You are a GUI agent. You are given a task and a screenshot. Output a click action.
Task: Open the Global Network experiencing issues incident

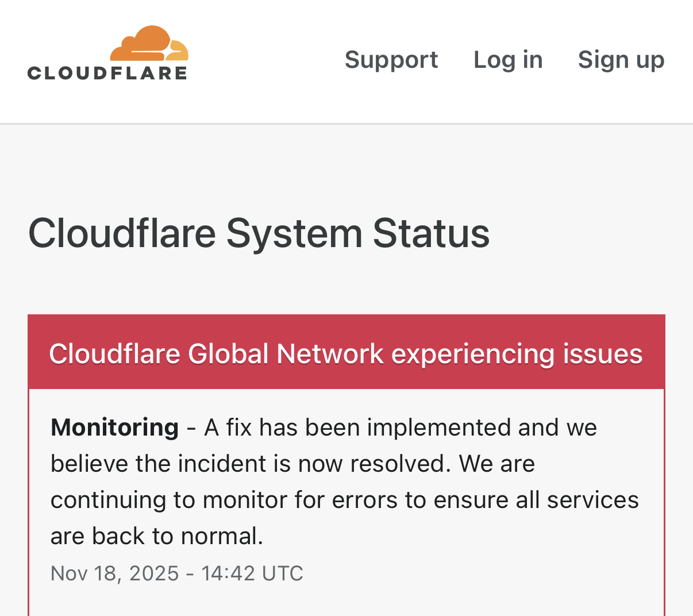345,353
